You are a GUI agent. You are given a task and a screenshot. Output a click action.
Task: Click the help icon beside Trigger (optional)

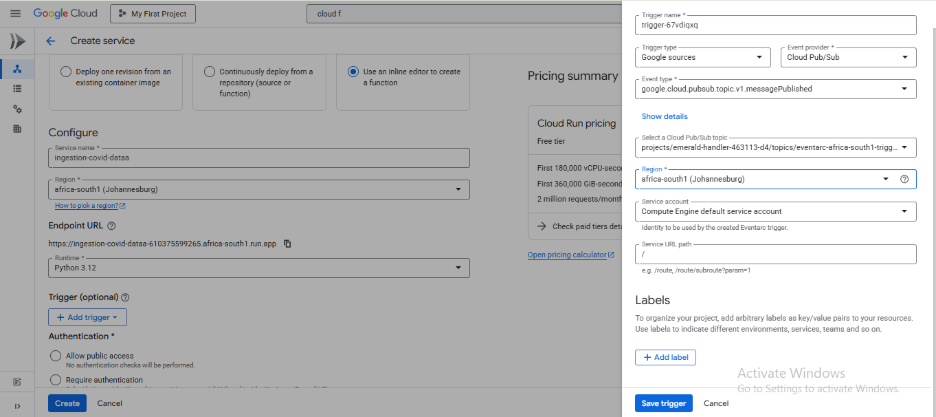click(125, 297)
